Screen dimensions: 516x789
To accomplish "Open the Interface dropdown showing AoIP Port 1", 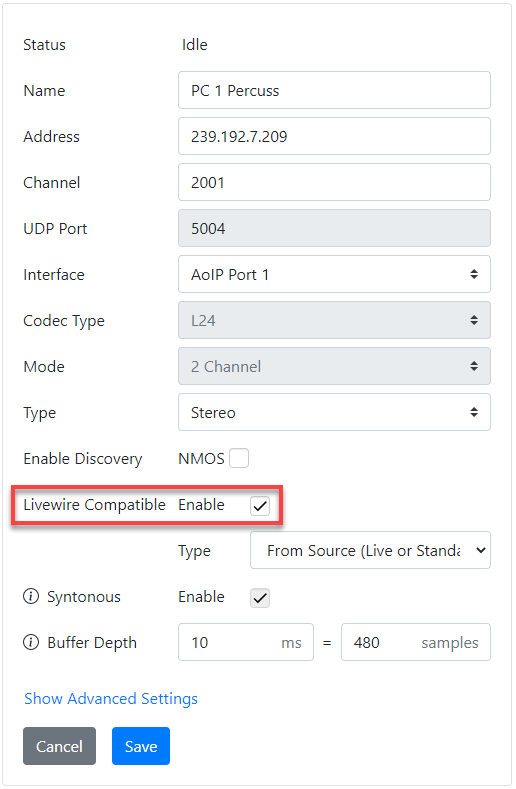I will click(x=334, y=274).
